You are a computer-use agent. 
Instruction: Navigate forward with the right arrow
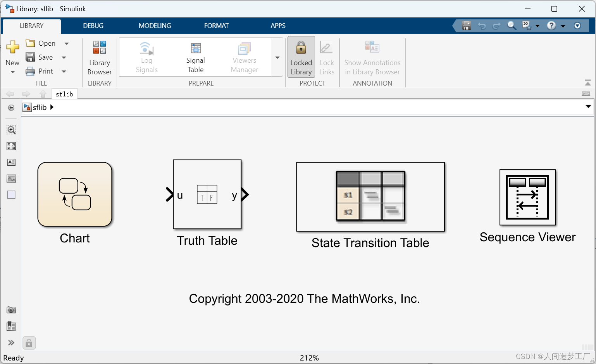26,94
